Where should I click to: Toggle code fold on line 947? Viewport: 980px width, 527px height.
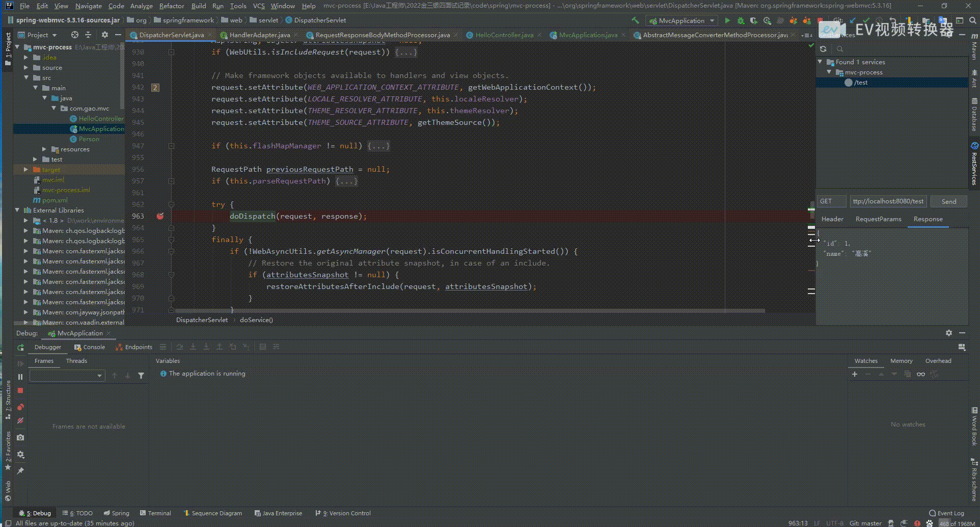171,146
